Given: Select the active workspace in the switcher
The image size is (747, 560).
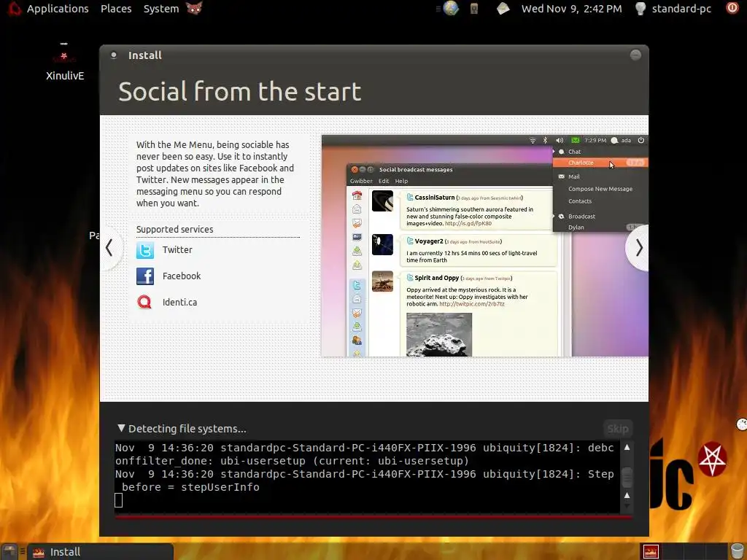Looking at the screenshot, I should [651, 552].
